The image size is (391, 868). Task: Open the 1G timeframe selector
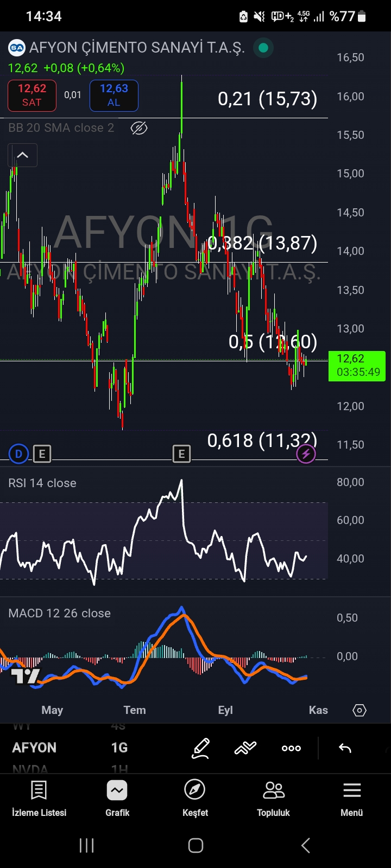119,748
